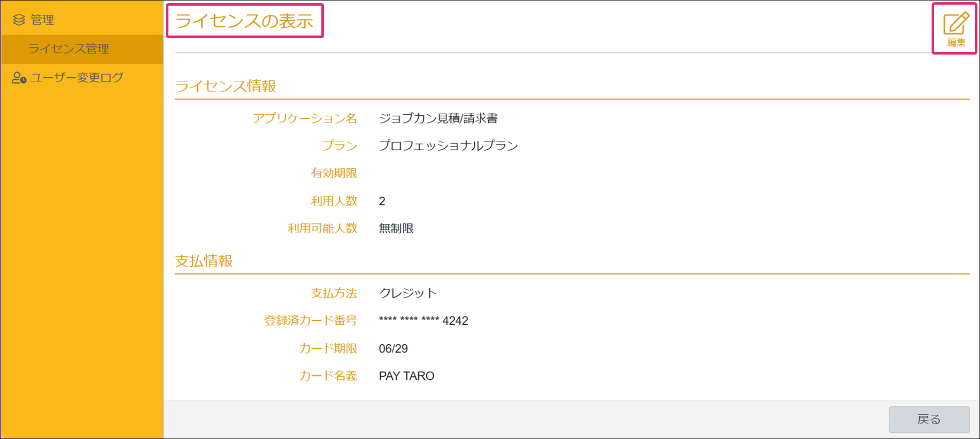Click the 支払情報 section heading
This screenshot has height=439, width=980.
[204, 261]
